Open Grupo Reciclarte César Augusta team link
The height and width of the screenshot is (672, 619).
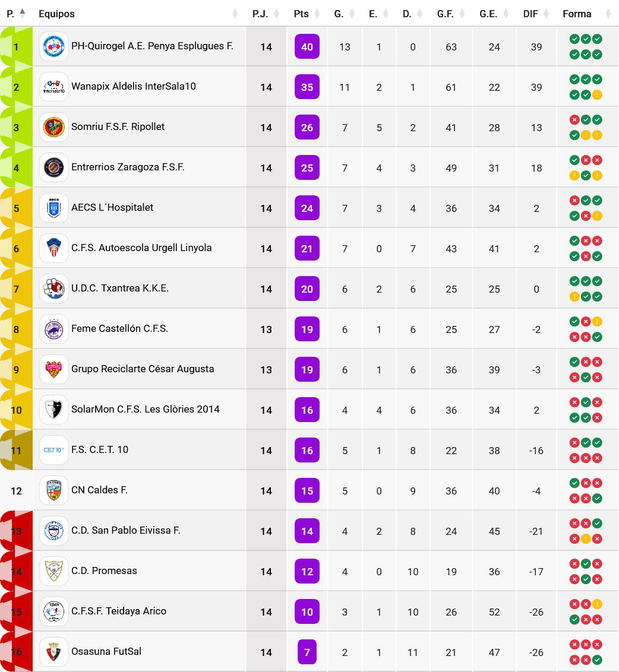(x=143, y=369)
